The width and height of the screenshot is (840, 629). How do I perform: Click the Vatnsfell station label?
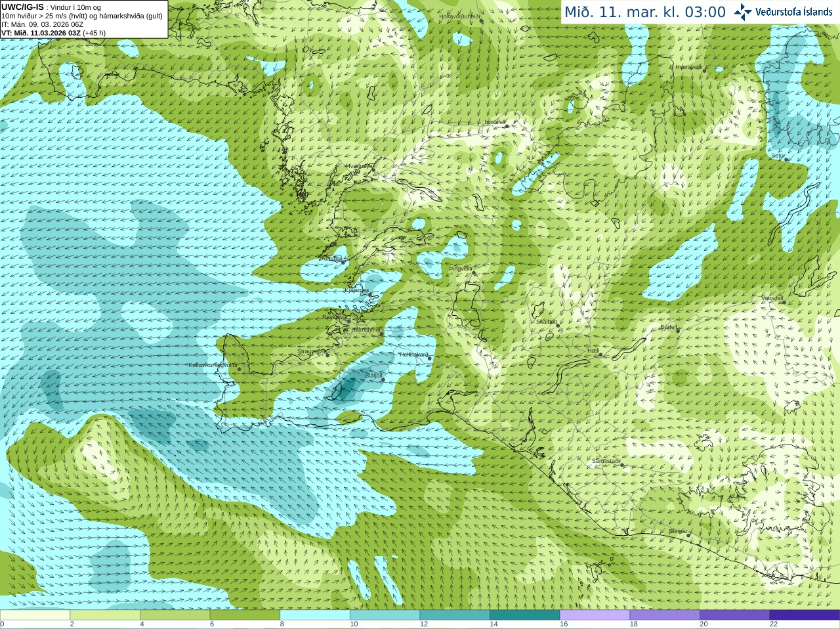772,297
